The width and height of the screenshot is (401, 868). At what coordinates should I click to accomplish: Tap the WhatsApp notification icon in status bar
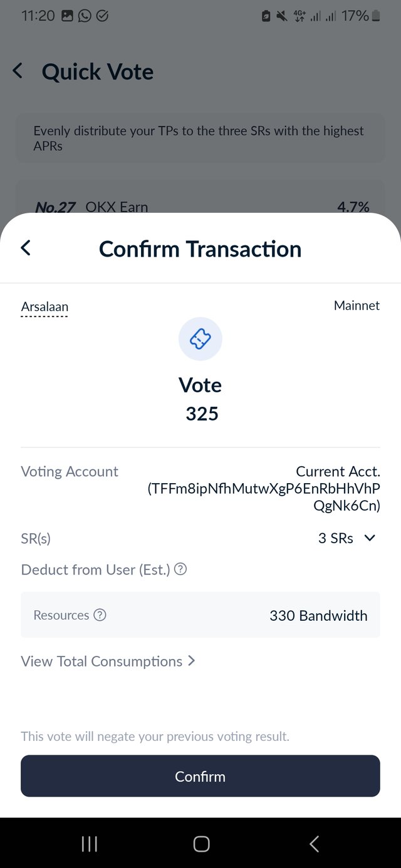click(x=85, y=16)
